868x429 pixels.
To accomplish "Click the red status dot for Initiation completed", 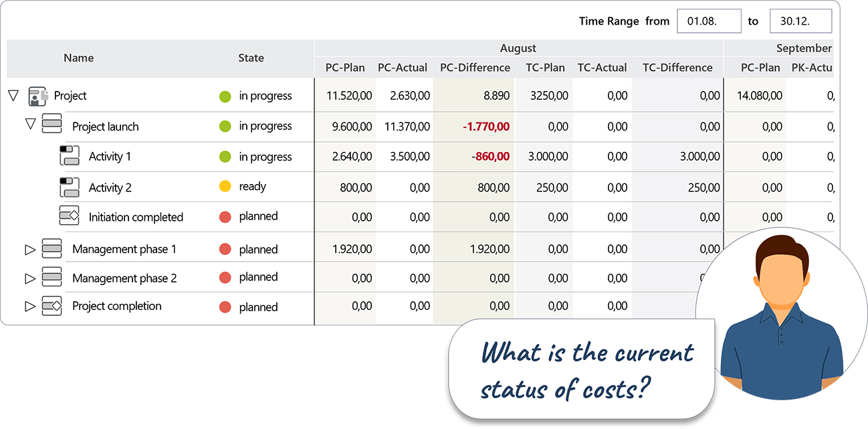I will (x=225, y=217).
